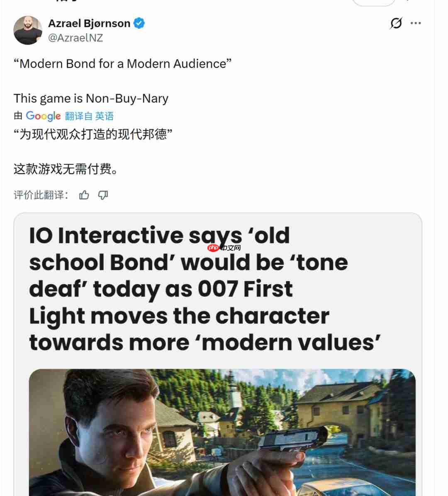Screen dimensions: 448x496
Task: Open the IO Interactive article headline
Action: (205, 289)
